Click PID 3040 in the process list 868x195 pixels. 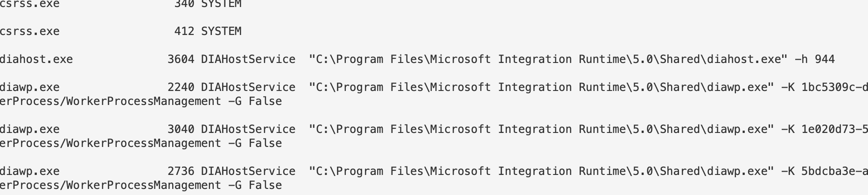181,130
